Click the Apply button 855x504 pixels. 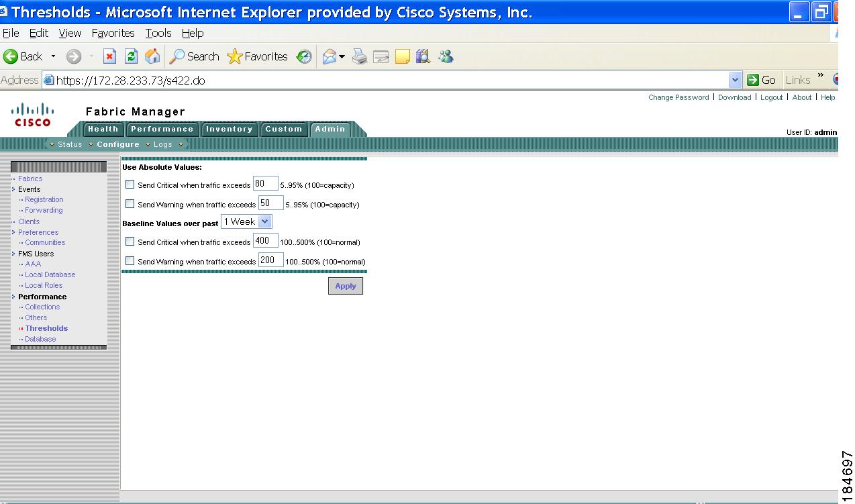[346, 286]
